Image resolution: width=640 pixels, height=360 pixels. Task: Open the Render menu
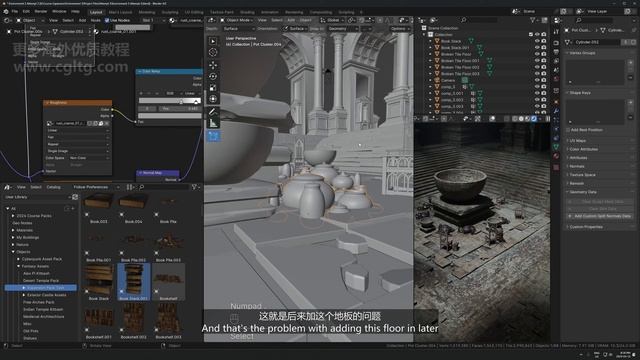click(40, 11)
